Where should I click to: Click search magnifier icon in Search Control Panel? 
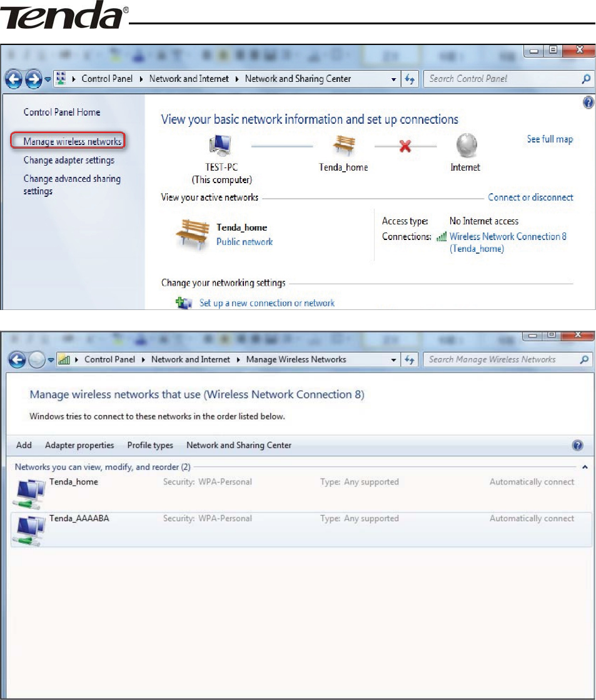point(586,79)
